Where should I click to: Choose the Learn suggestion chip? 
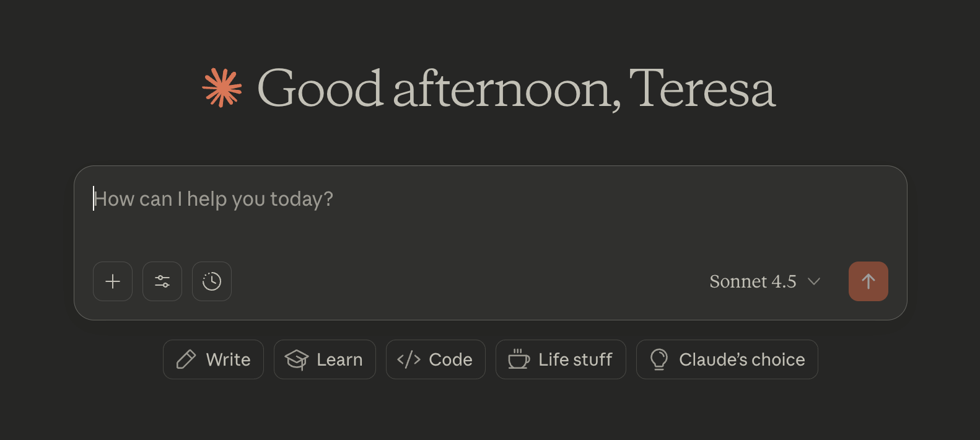325,359
